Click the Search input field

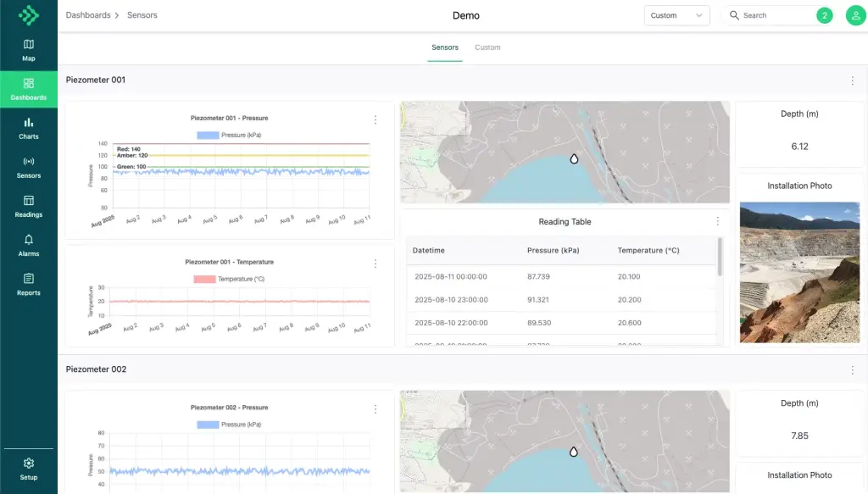[778, 15]
